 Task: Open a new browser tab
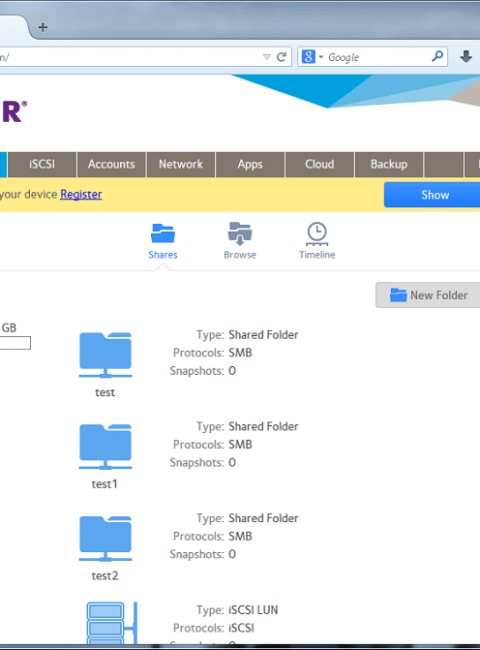[43, 27]
